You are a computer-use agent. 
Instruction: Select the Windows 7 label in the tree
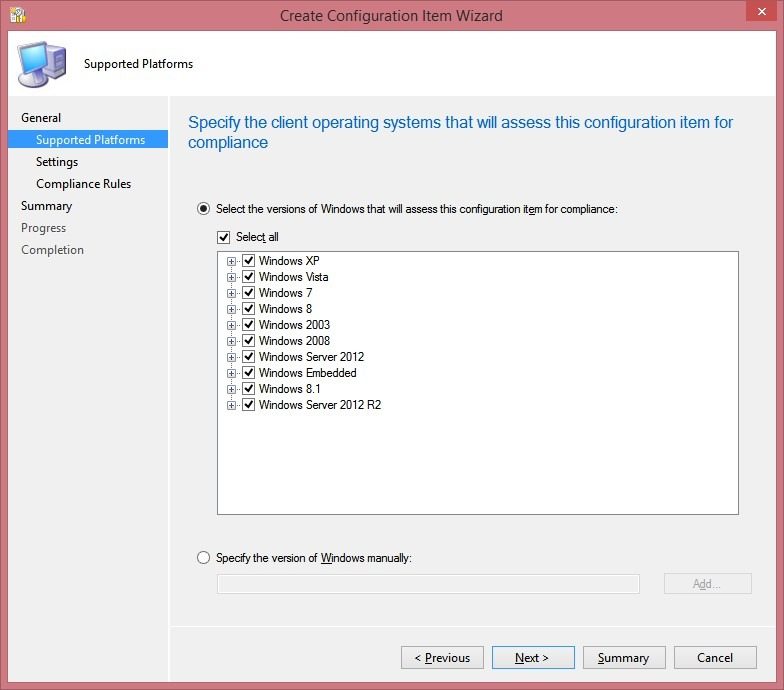[x=286, y=292]
